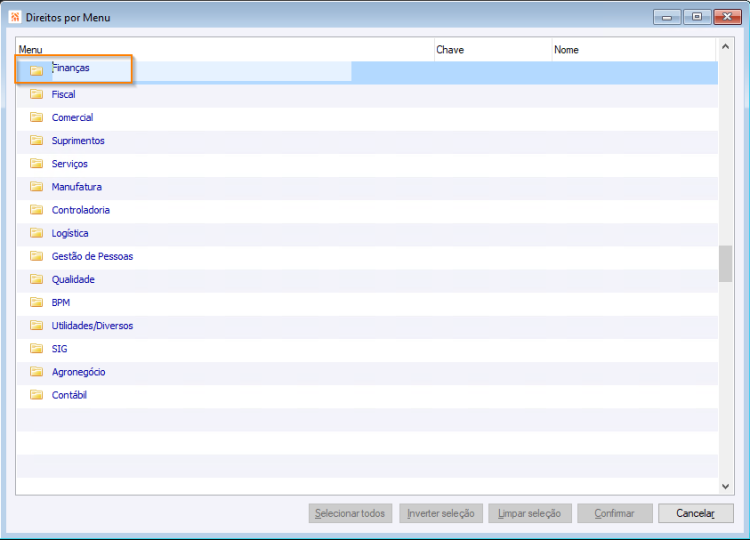
Task: Click the Suprimentos folder icon
Action: (x=36, y=140)
